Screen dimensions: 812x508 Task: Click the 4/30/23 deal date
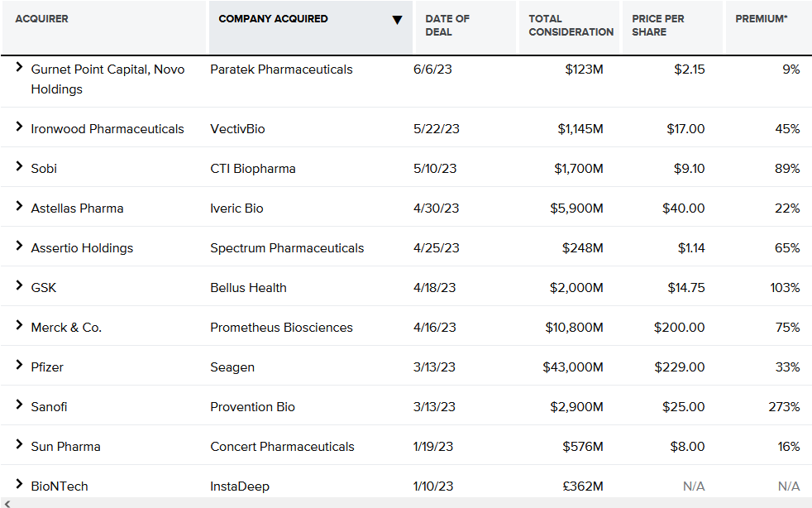click(x=436, y=208)
